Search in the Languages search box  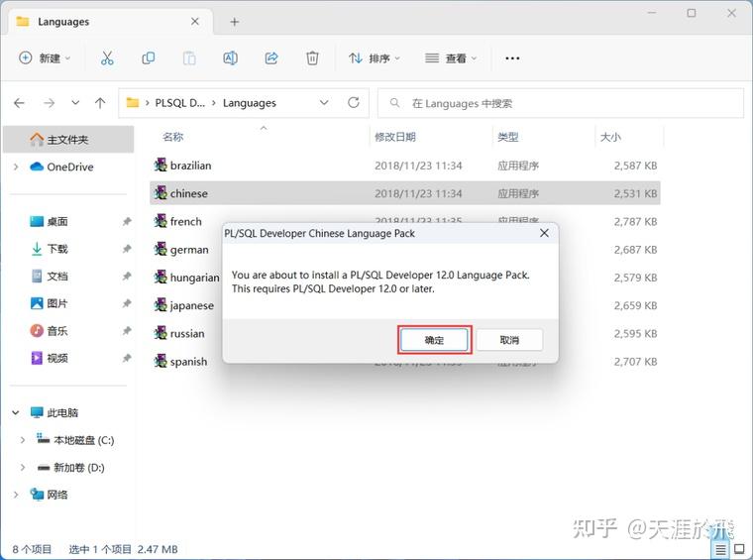click(561, 103)
